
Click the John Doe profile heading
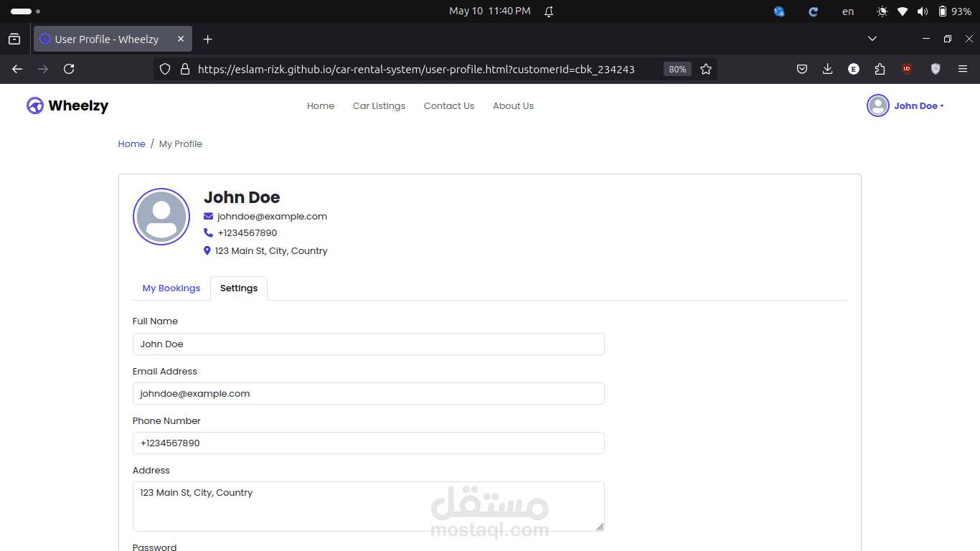pyautogui.click(x=242, y=197)
